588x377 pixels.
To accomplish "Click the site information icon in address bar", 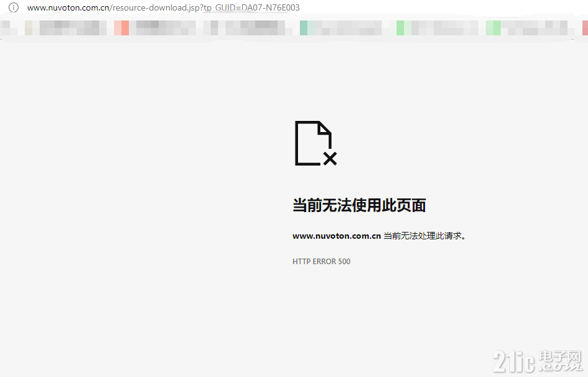I will tap(14, 7).
